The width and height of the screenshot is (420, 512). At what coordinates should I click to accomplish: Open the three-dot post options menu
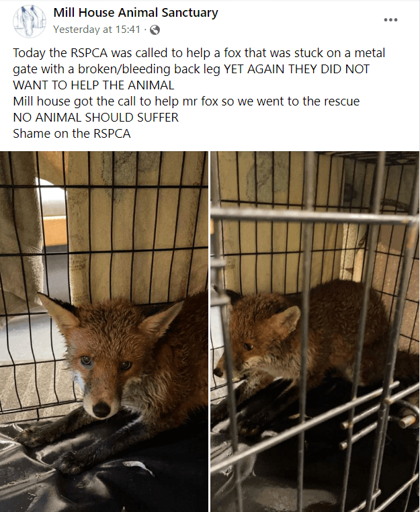[390, 20]
